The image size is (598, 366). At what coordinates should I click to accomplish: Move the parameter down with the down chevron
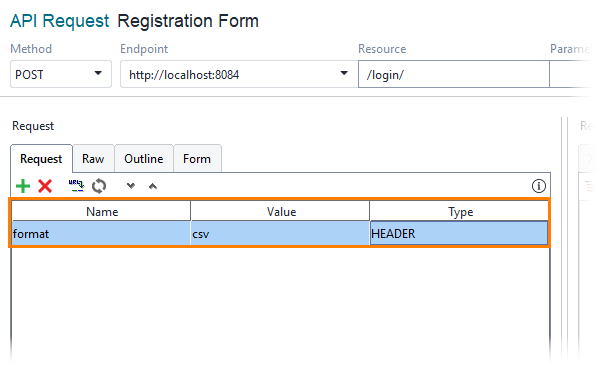pos(131,186)
